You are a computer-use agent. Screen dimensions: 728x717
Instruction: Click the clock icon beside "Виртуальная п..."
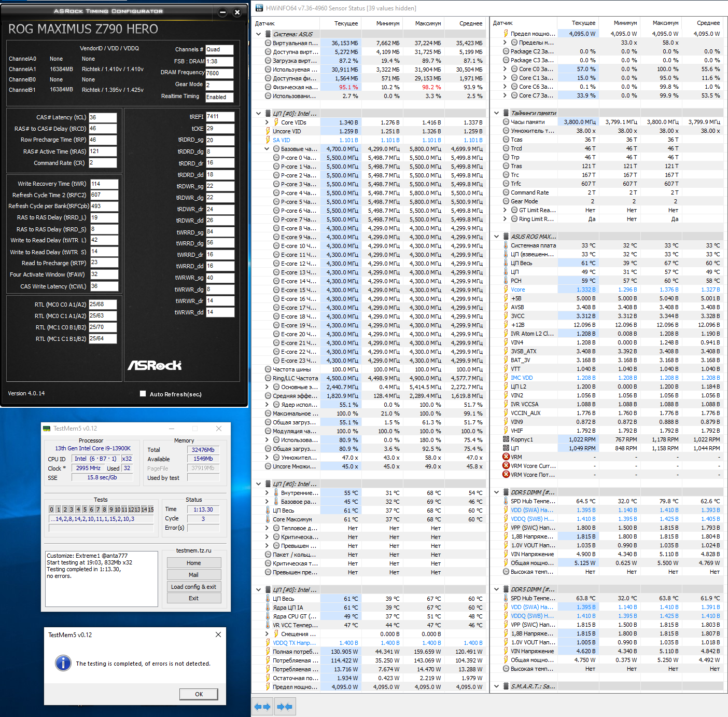click(268, 43)
